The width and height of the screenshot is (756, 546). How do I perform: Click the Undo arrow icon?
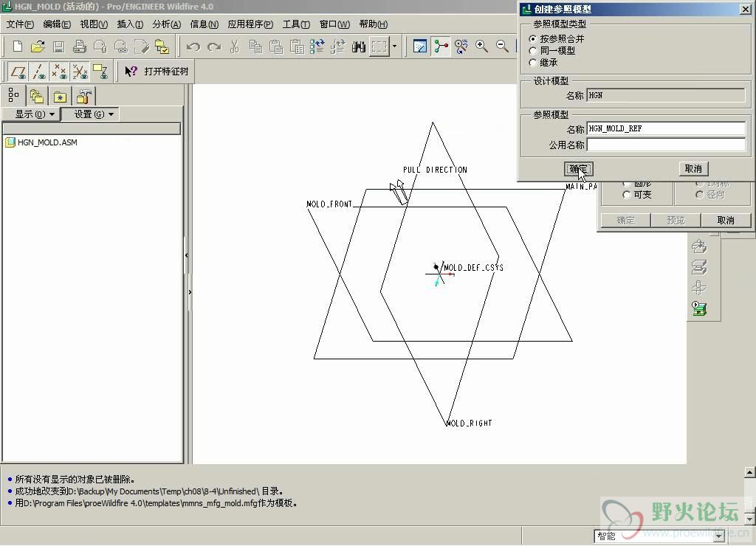pos(193,46)
